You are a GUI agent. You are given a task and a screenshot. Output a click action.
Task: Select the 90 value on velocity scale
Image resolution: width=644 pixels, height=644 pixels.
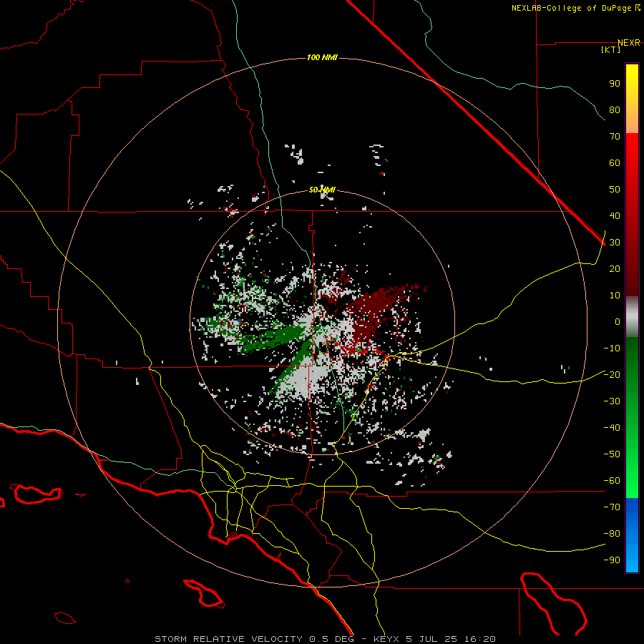[615, 84]
